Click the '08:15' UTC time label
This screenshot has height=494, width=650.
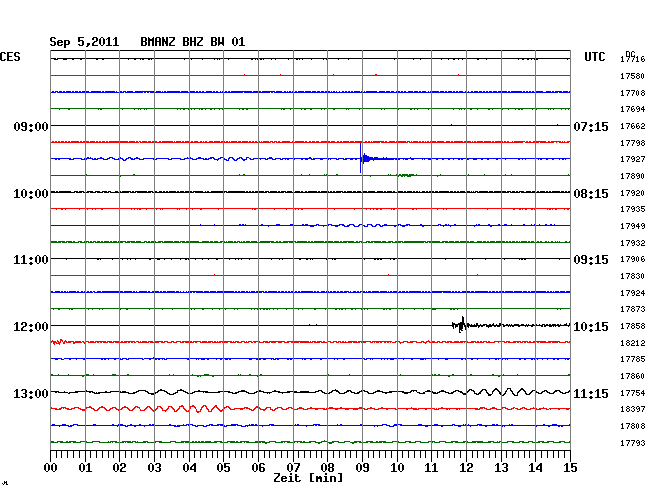[591, 194]
